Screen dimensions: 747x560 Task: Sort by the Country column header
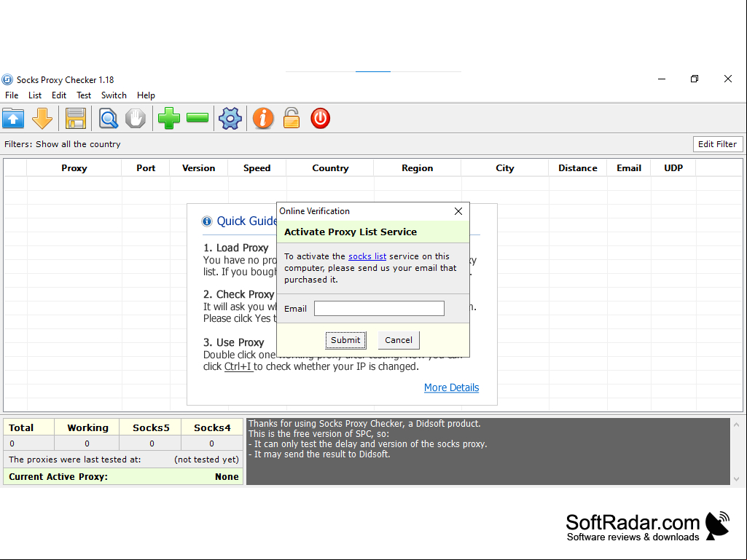click(x=330, y=168)
